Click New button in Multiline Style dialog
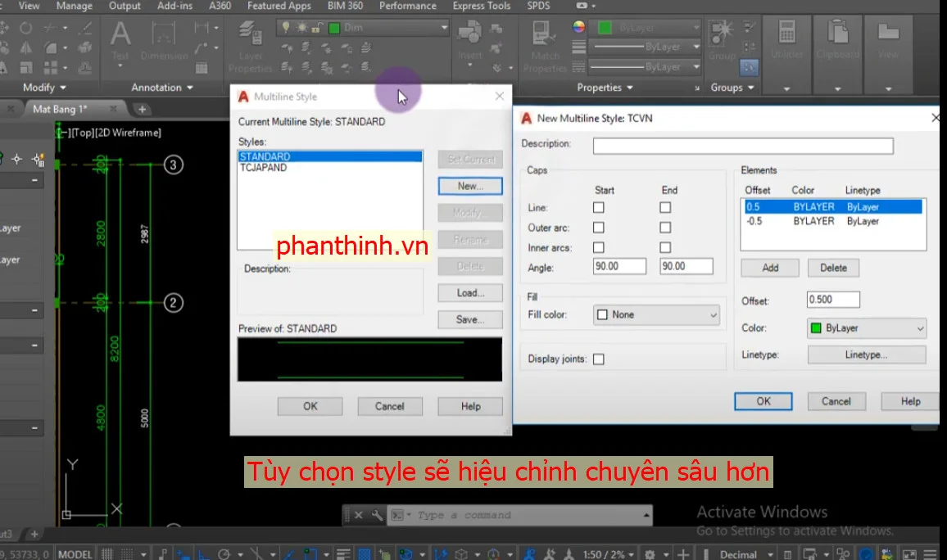 (470, 186)
